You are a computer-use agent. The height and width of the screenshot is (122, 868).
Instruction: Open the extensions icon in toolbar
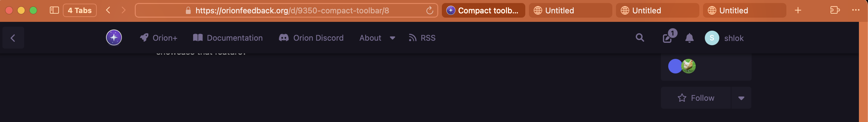(835, 11)
